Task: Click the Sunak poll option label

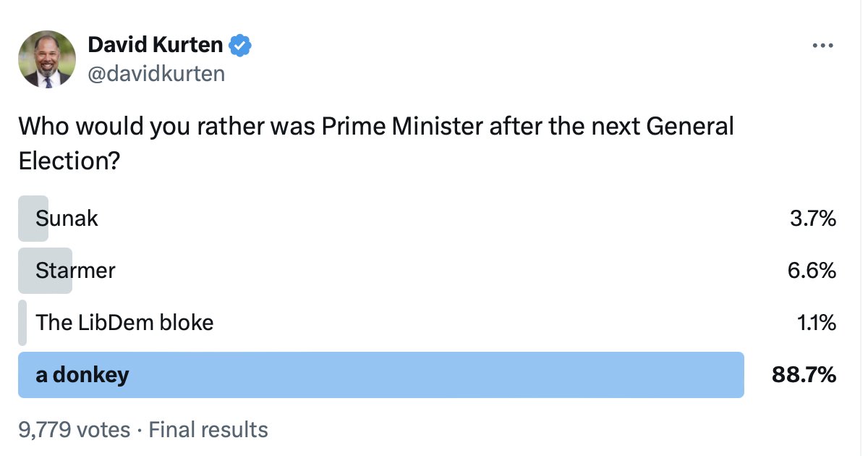Action: (x=67, y=219)
